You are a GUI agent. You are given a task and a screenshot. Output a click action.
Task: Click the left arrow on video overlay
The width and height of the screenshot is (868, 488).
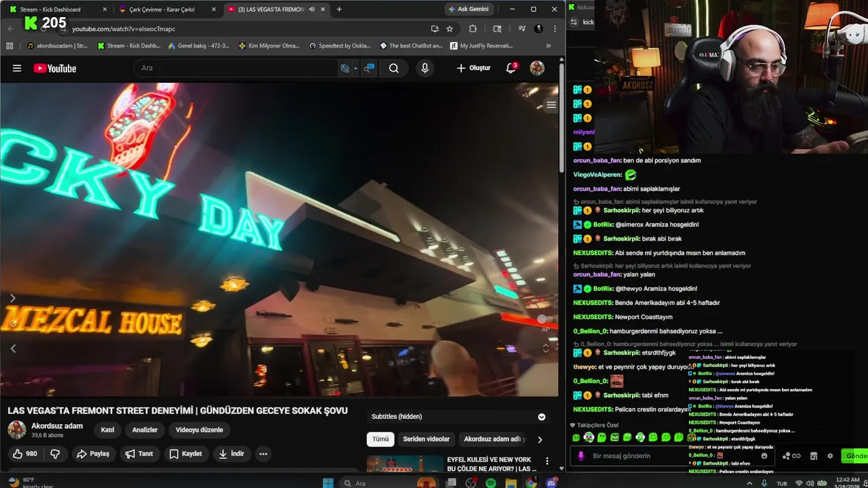coord(13,348)
